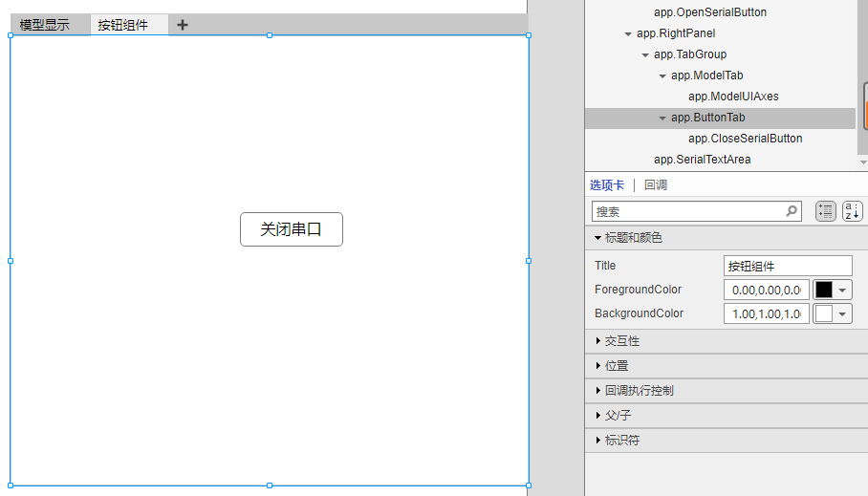Open ForegroundColor black swatch picker

coord(824,290)
